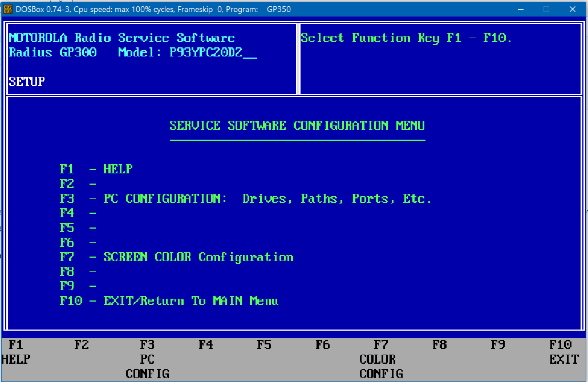
Task: Click the SETUP label in the header panel
Action: pyautogui.click(x=27, y=82)
